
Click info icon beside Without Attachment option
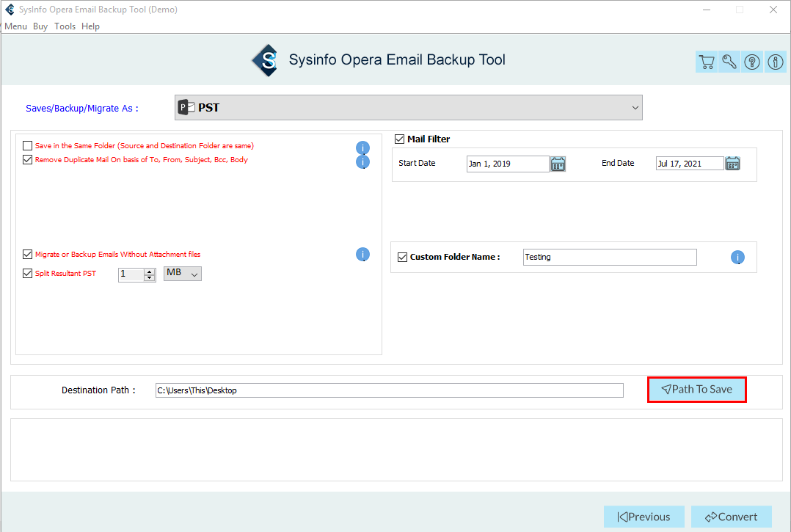(x=362, y=255)
